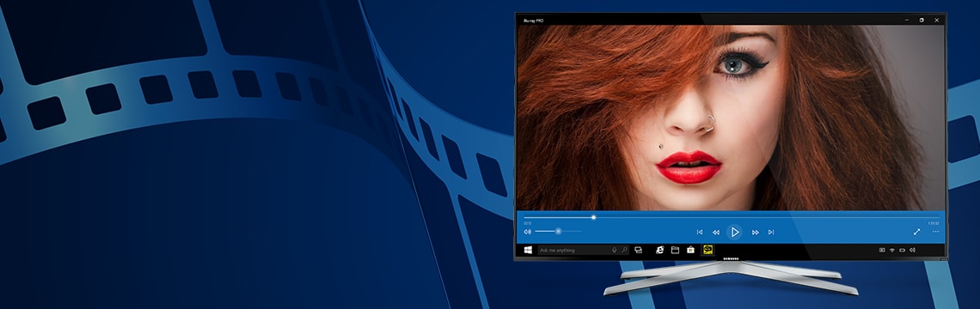Open Task View on the taskbar
The height and width of the screenshot is (309, 980).
[x=638, y=250]
